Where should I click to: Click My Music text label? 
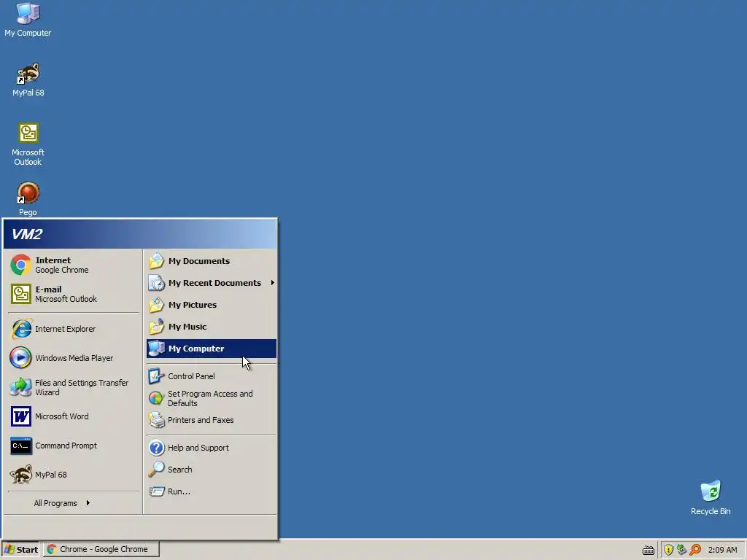click(187, 327)
